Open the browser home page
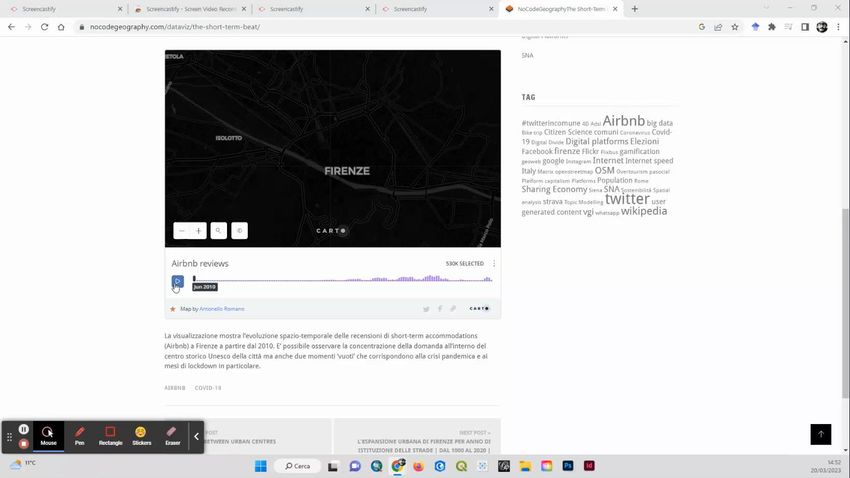 61,27
